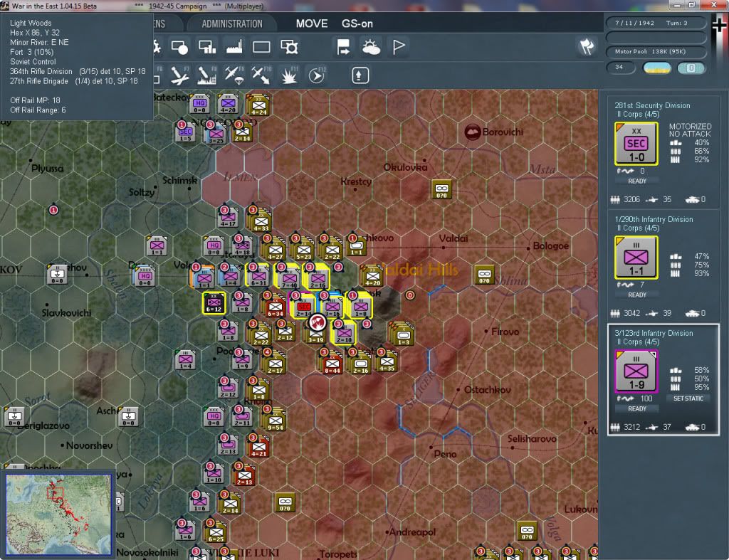Image resolution: width=729 pixels, height=560 pixels.
Task: Click the Novorshev town label
Action: coord(89,445)
